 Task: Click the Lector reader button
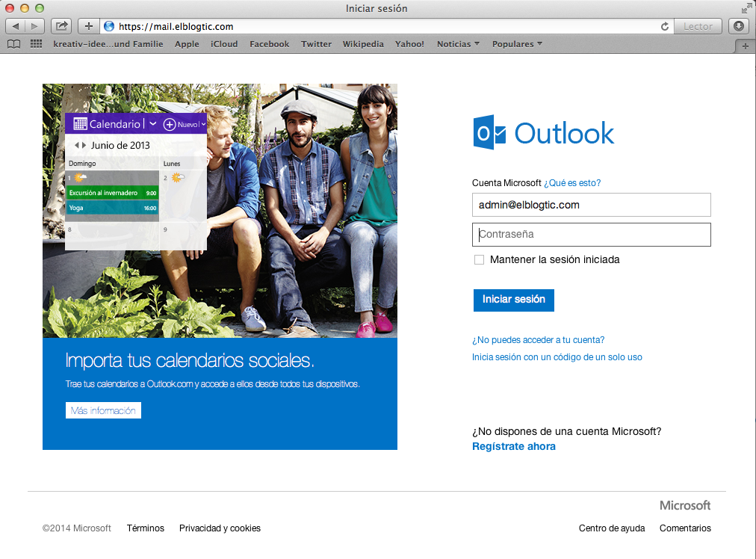[698, 26]
